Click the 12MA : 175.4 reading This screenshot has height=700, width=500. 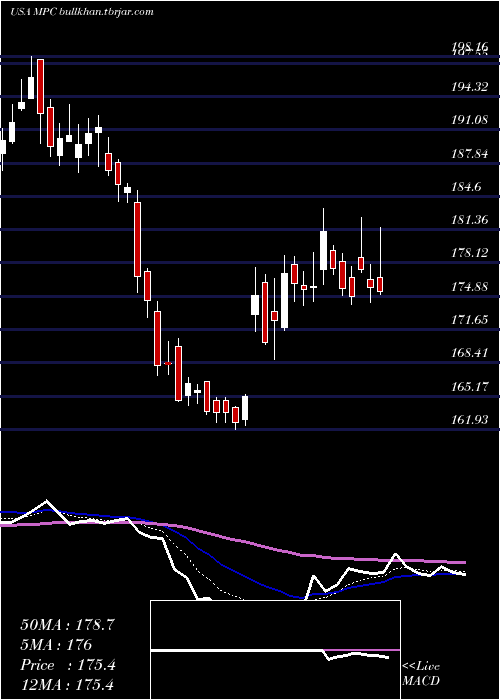[x=68, y=685]
